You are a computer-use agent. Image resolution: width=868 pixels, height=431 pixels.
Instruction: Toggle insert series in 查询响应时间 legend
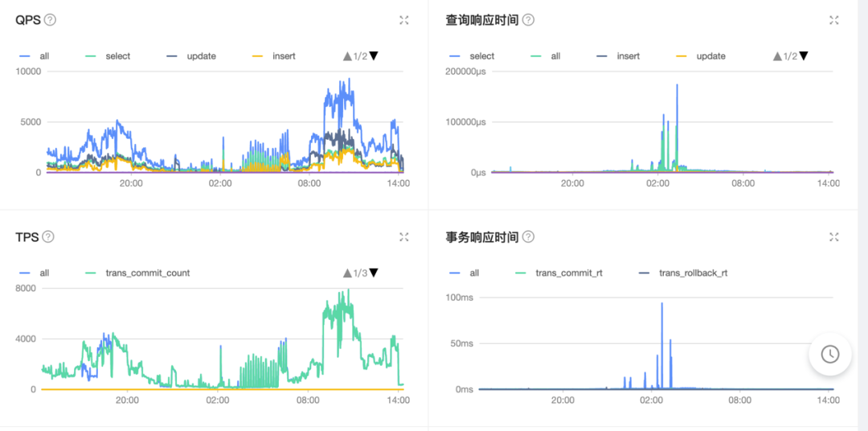(x=628, y=56)
